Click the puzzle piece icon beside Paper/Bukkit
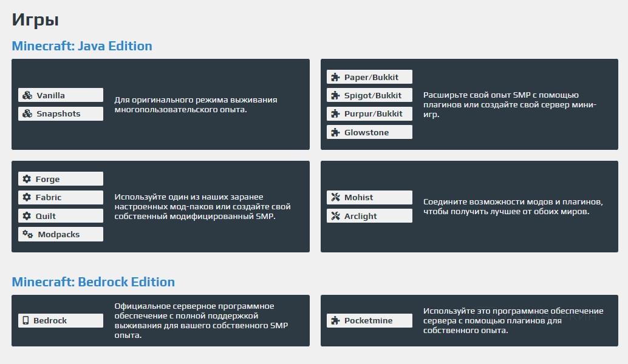Viewport: 628px width, 364px height. (335, 77)
